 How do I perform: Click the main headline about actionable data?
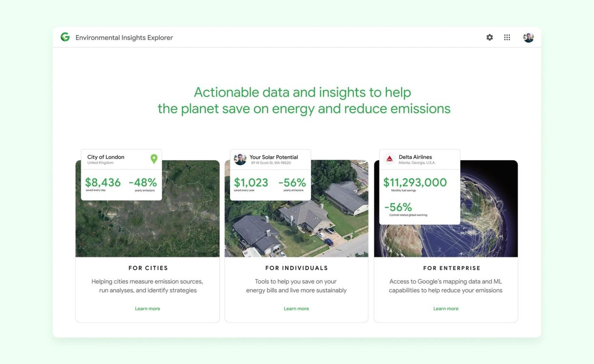pos(304,100)
